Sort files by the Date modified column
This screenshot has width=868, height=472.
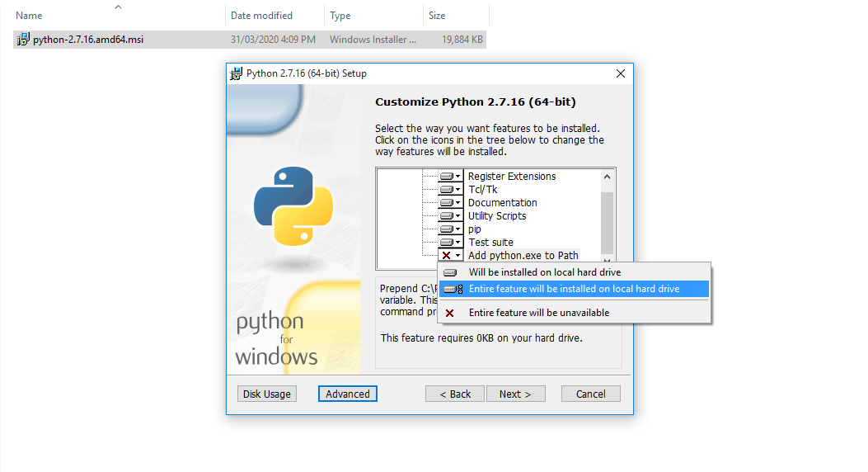point(263,16)
